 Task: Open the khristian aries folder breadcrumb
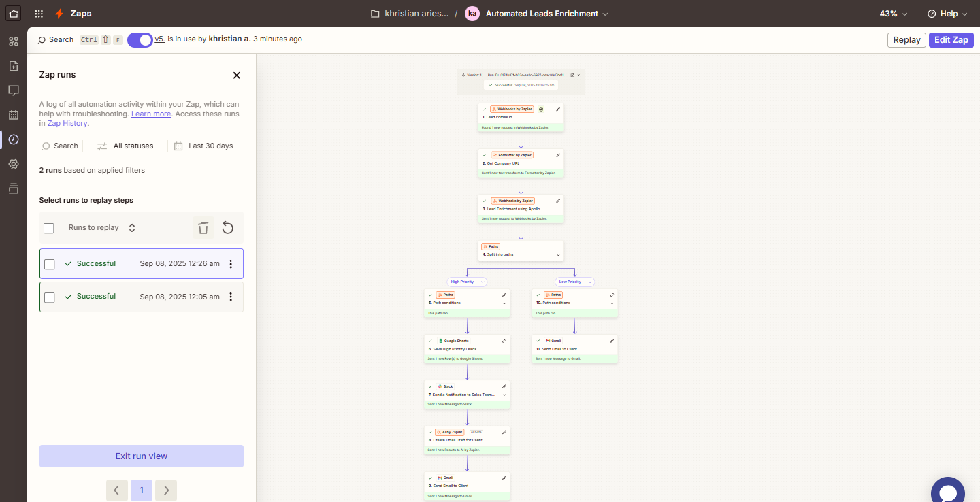pos(410,14)
